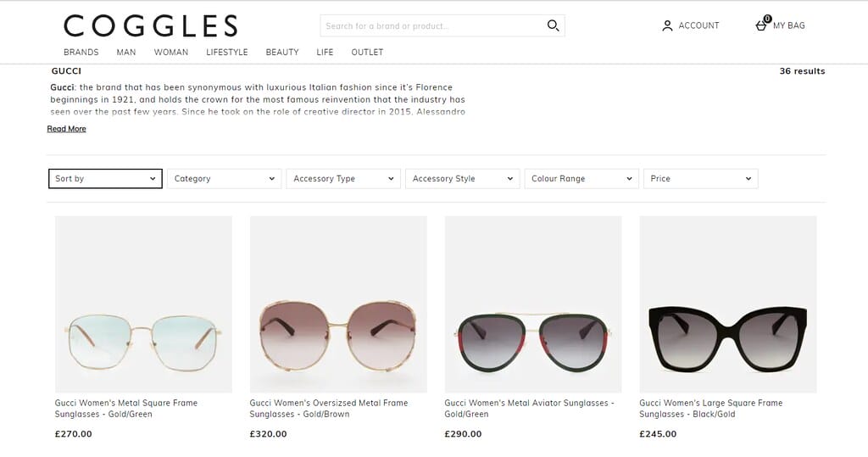Open the Category filter dropdown
Screen dimensions: 868x457
224,179
